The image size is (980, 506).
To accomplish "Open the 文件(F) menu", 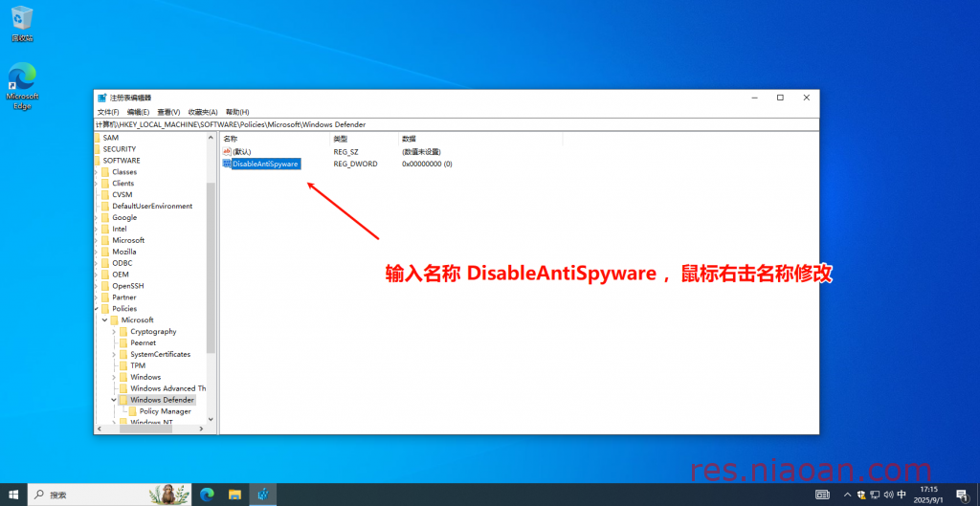I will 108,112.
